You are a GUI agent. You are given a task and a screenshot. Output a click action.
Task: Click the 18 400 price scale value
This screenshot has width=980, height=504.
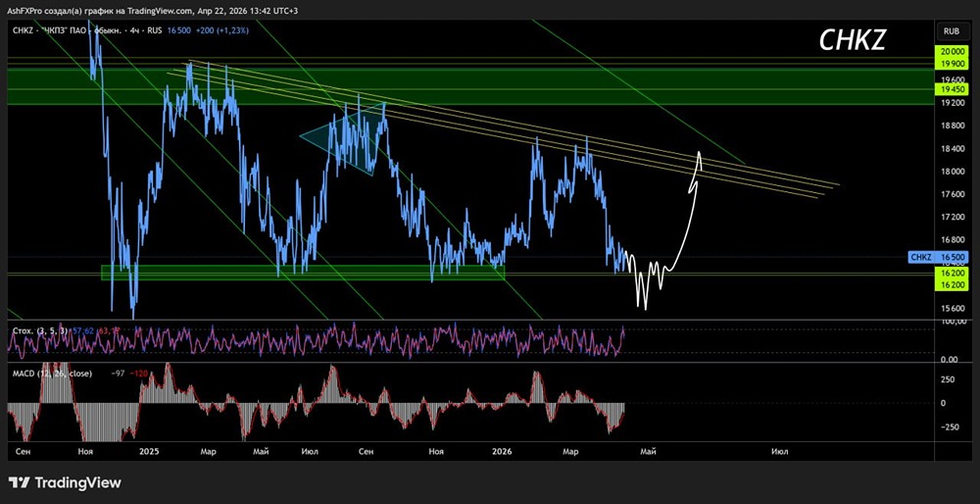[952, 149]
